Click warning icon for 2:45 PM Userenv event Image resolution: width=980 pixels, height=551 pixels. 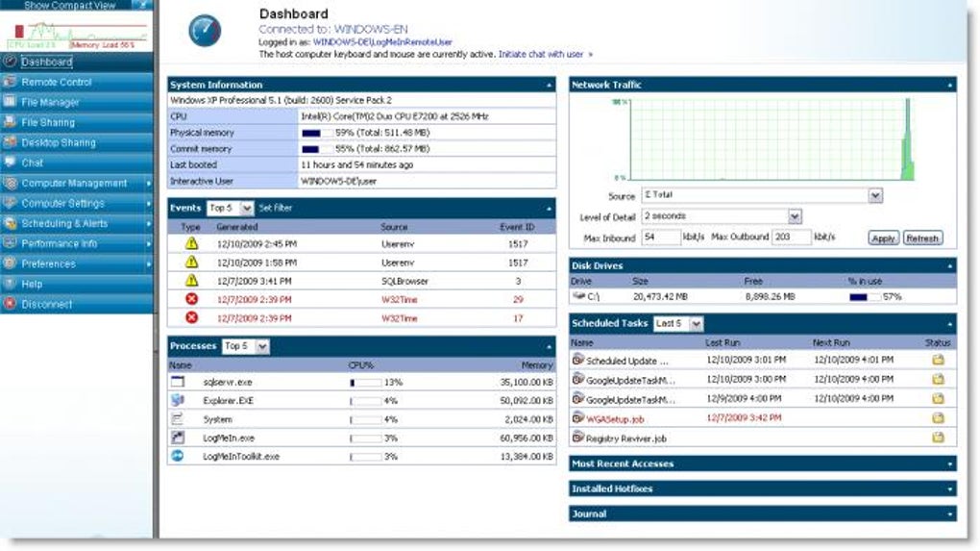coord(191,244)
